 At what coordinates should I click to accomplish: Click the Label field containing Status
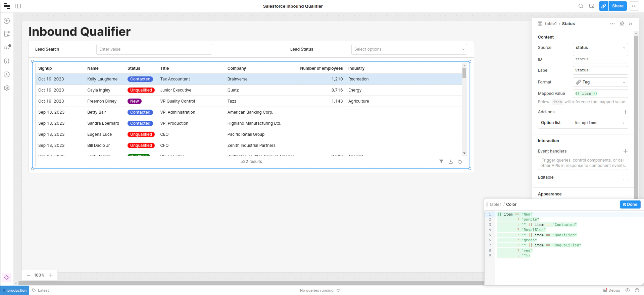tap(600, 70)
